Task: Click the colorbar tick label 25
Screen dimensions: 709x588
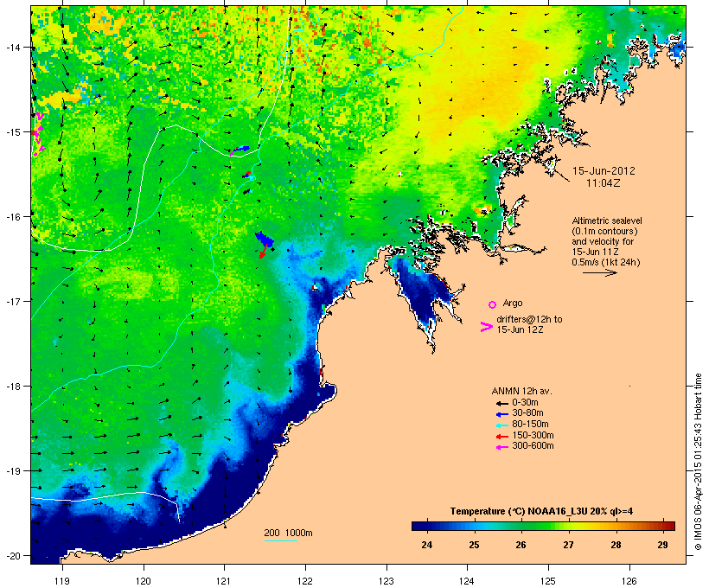Action: [474, 545]
